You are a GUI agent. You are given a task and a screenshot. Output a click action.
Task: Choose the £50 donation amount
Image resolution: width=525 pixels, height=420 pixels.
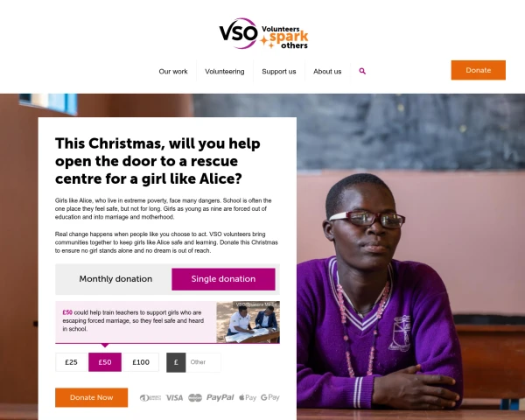click(x=105, y=362)
